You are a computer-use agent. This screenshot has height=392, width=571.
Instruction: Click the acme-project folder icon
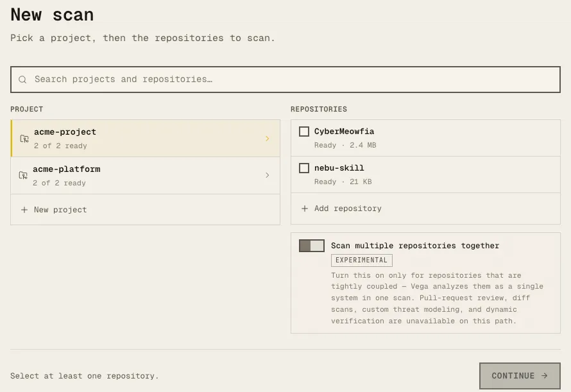click(x=24, y=139)
